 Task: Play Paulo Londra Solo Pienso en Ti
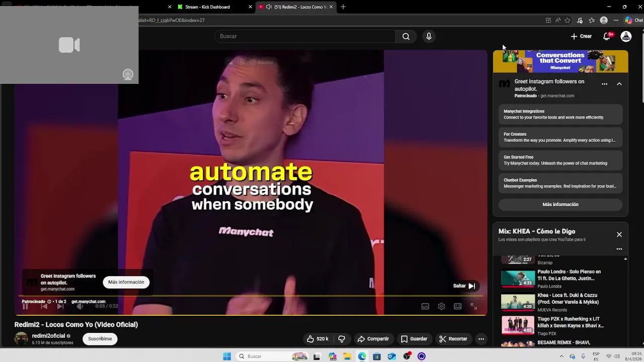pyautogui.click(x=561, y=279)
